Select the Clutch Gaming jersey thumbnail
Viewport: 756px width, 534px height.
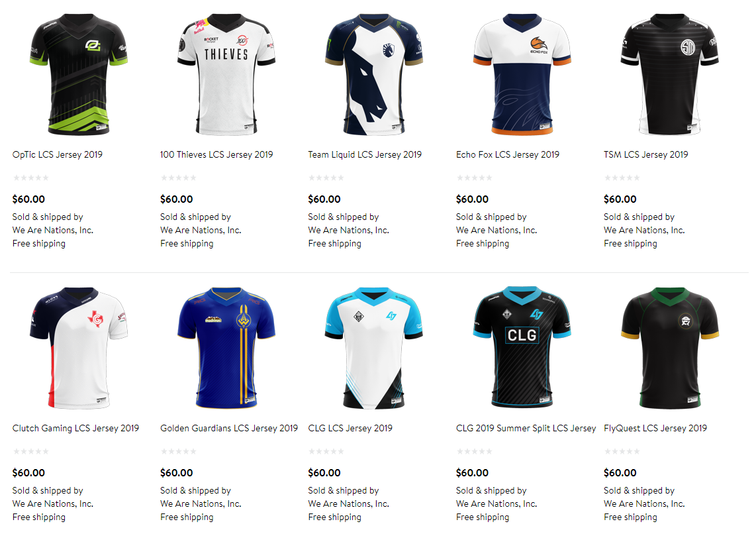[x=79, y=348]
